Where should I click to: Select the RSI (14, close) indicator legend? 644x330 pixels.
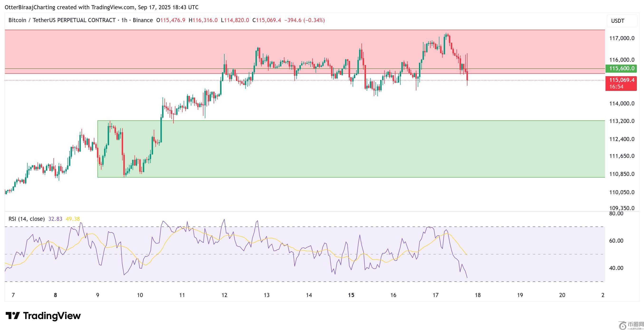click(27, 219)
